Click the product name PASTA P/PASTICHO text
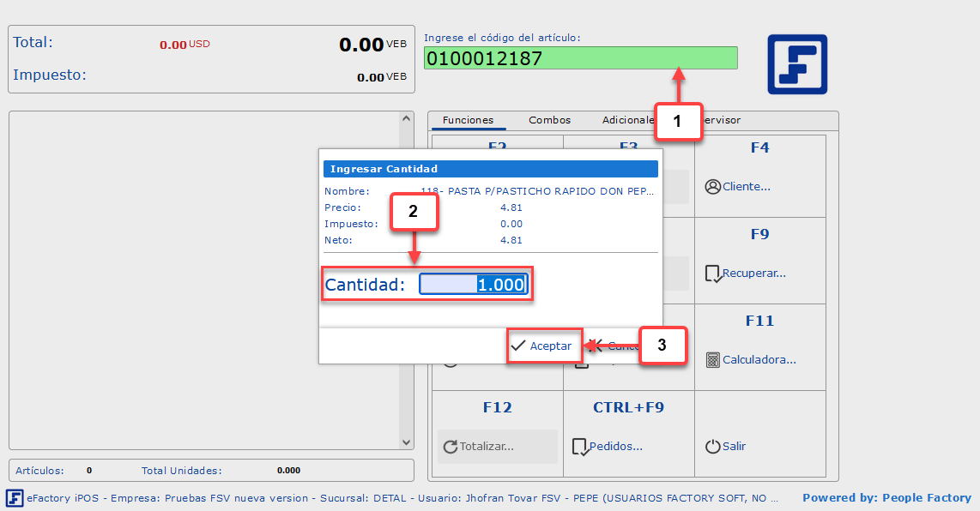The width and height of the screenshot is (980, 511). click(537, 191)
